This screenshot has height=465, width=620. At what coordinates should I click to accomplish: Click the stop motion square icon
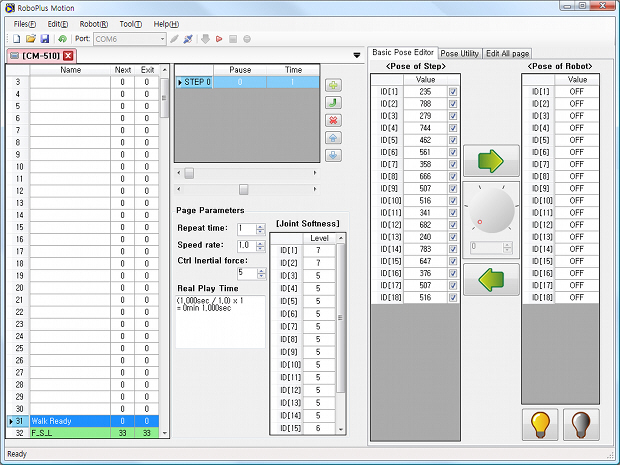tap(233, 39)
